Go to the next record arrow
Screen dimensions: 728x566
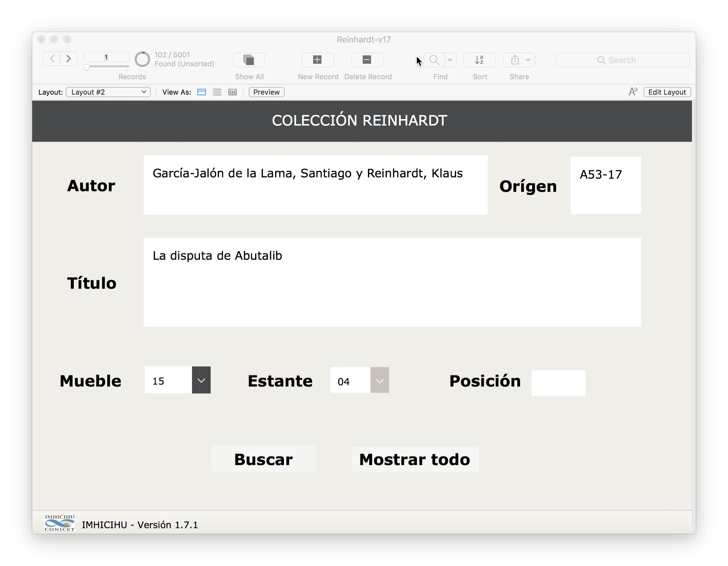(69, 59)
